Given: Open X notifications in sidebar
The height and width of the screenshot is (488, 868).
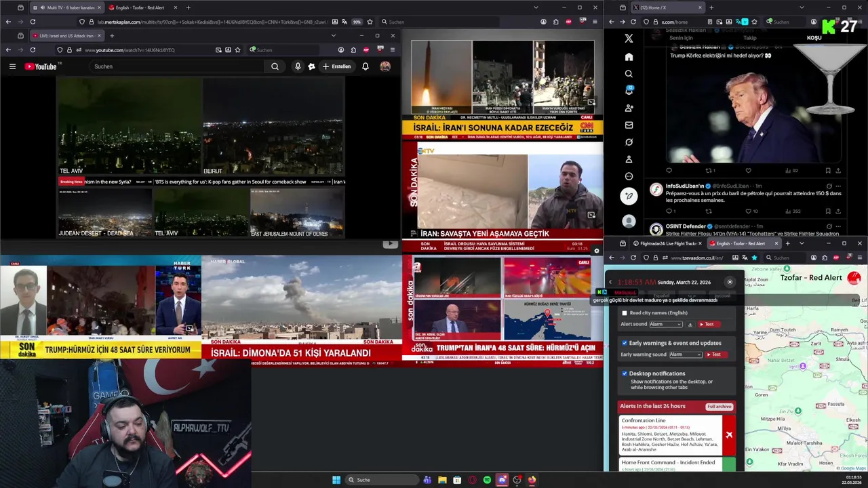Looking at the screenshot, I should [x=629, y=91].
